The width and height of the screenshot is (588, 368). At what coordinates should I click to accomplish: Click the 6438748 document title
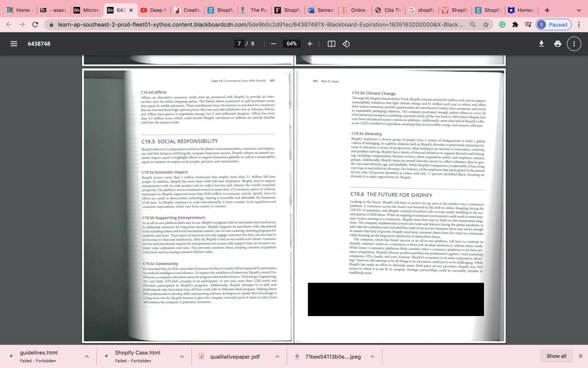(x=39, y=44)
